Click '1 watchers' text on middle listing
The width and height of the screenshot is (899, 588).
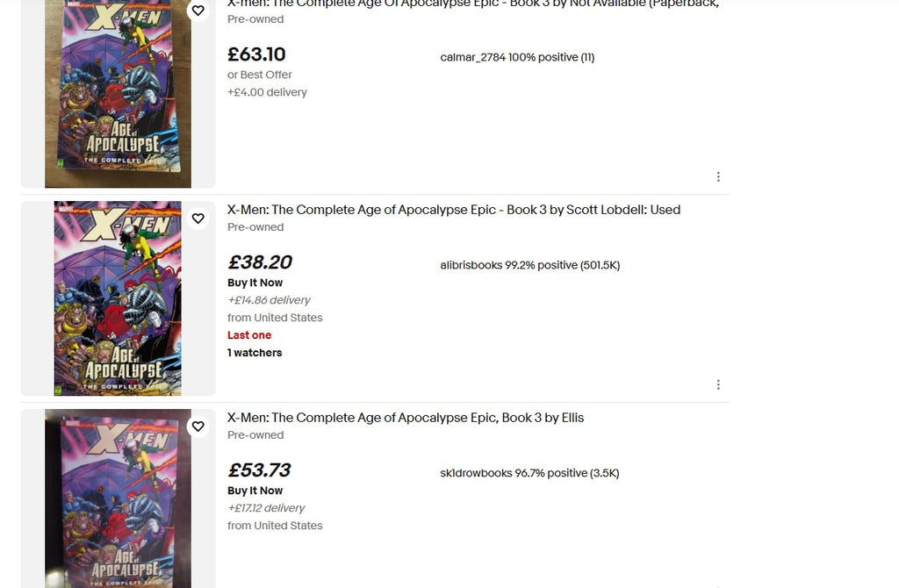(x=255, y=353)
